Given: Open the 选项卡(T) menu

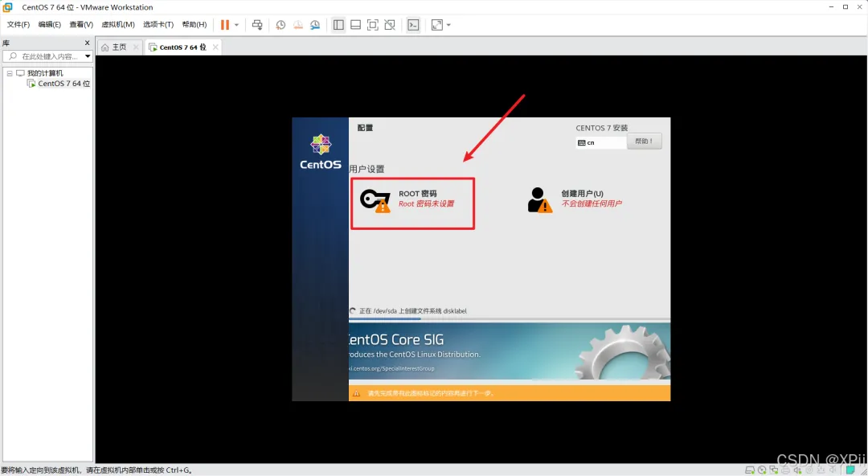Looking at the screenshot, I should pos(158,24).
